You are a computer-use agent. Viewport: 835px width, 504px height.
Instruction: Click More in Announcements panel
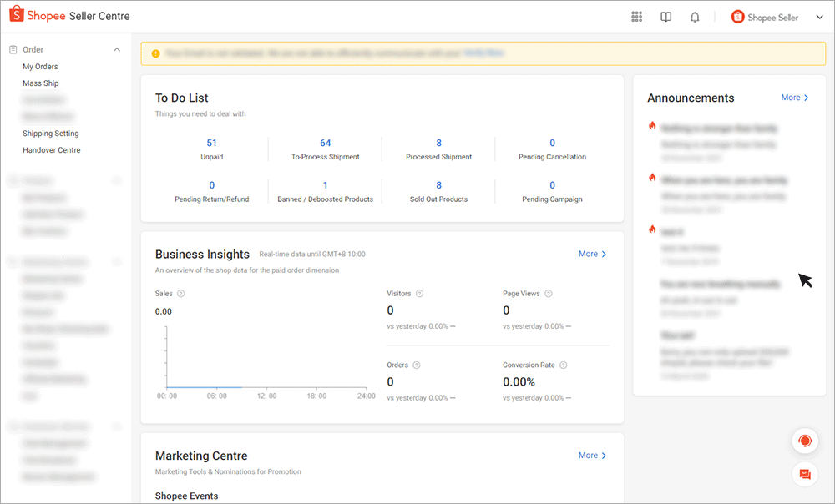[x=795, y=98]
